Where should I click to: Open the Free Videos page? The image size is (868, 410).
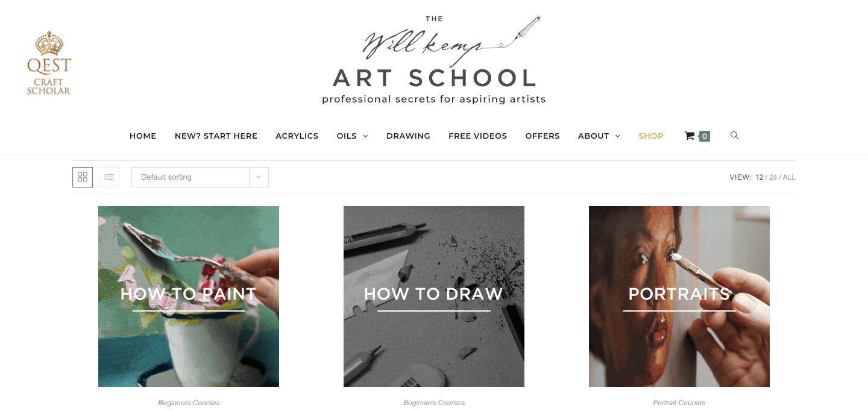click(x=477, y=136)
